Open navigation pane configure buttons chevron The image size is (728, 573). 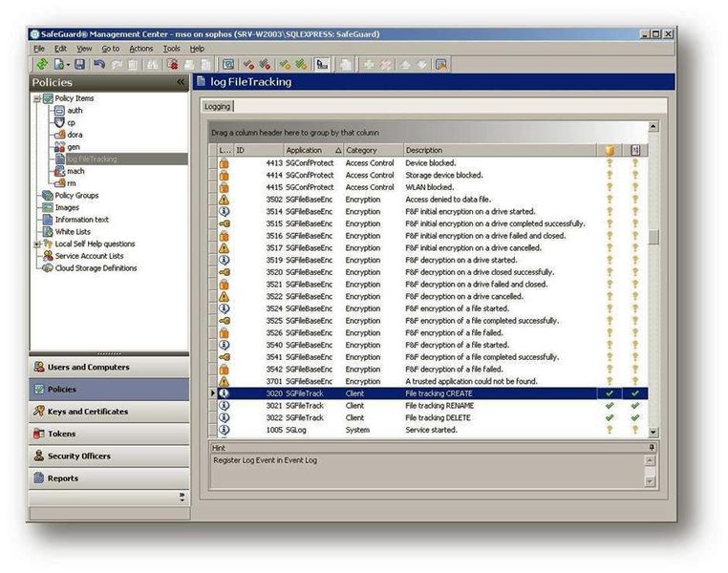[182, 497]
